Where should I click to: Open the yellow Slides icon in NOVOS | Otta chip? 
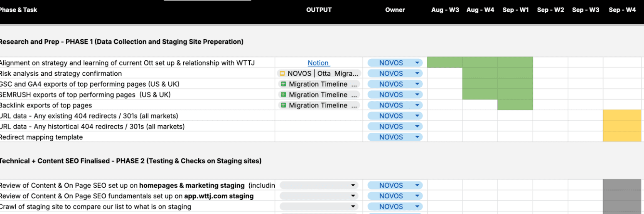(x=283, y=73)
